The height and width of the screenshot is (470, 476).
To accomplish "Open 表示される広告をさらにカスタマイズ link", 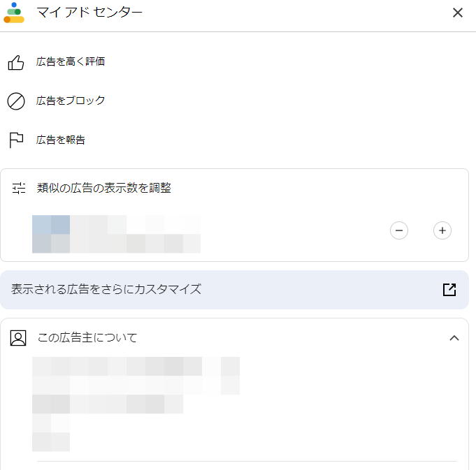I will click(106, 289).
